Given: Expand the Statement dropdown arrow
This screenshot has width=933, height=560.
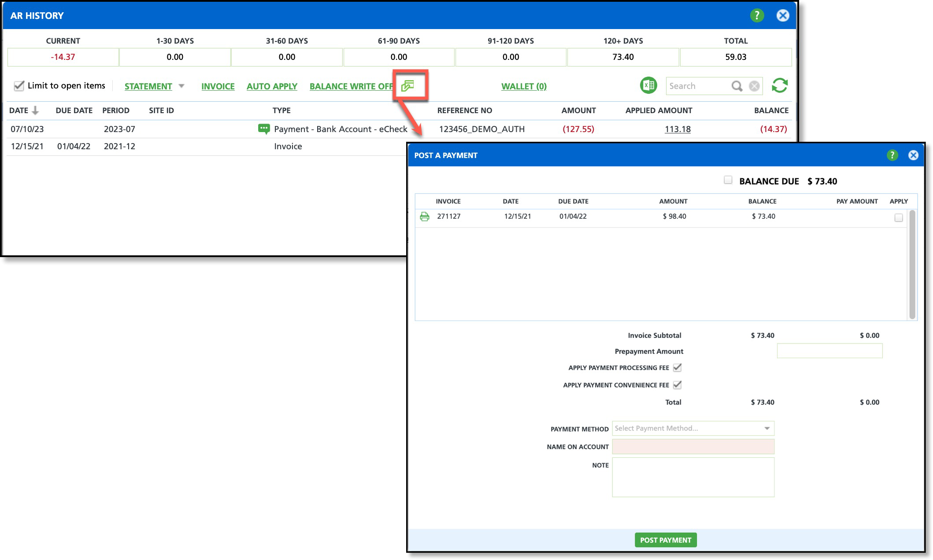Looking at the screenshot, I should click(181, 86).
